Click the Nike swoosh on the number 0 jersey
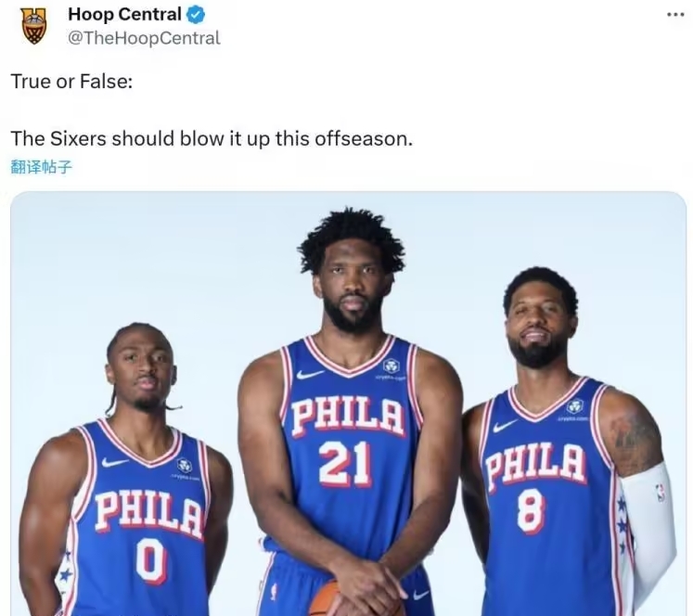Viewport: 693px width, 616px height. 115,462
